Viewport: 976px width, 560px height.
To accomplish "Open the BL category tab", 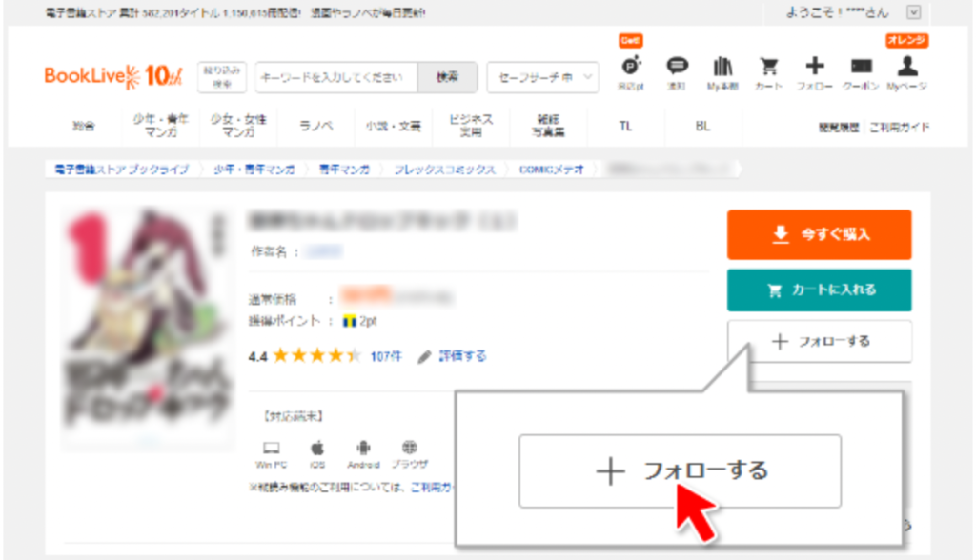I will [702, 127].
